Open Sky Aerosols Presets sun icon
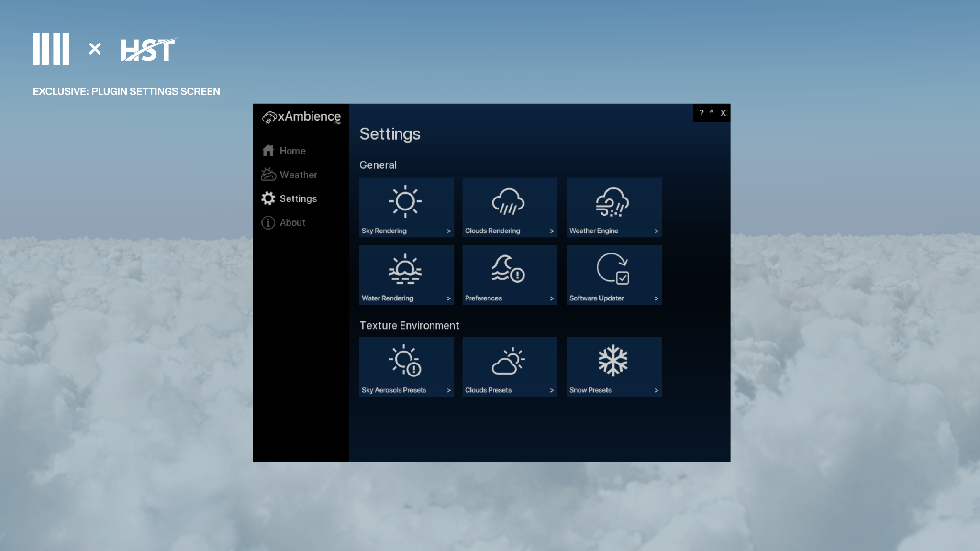 (x=405, y=361)
